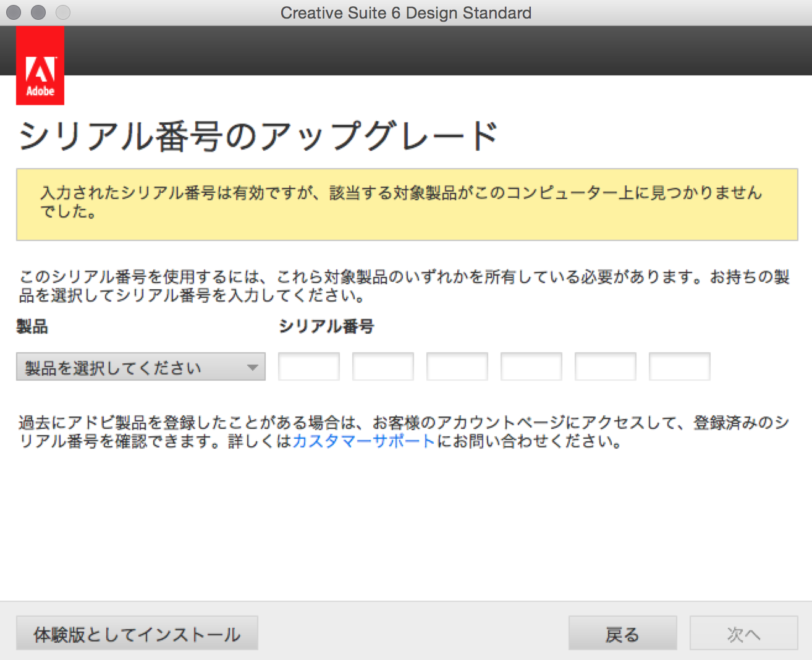This screenshot has height=660, width=812.
Task: Open the 製品を選択してください product dropdown
Action: tap(141, 366)
